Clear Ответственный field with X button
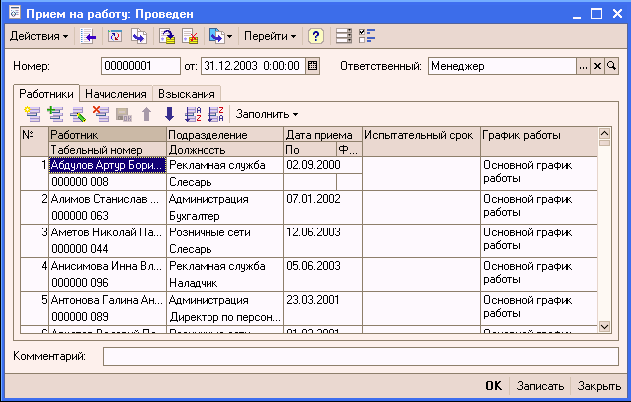Viewport: 631px width, 402px height. pyautogui.click(x=598, y=66)
